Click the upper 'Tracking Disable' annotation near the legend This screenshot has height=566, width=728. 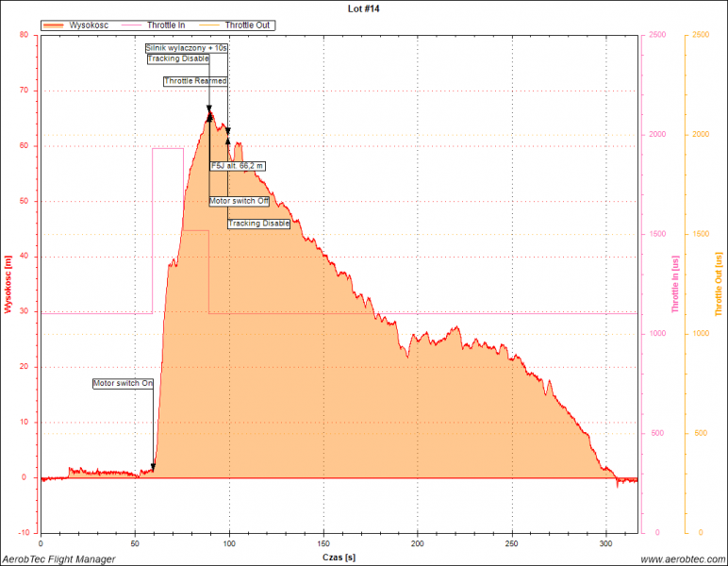178,58
